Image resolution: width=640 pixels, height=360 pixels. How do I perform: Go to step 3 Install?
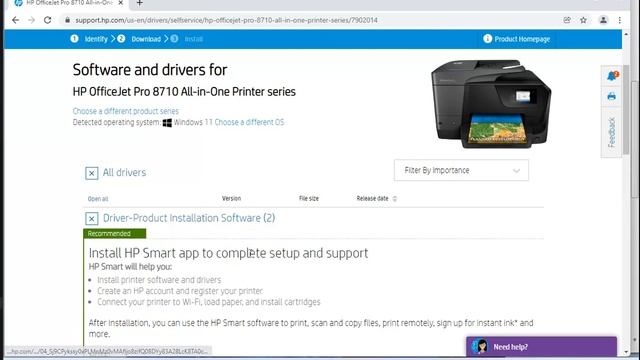point(187,39)
